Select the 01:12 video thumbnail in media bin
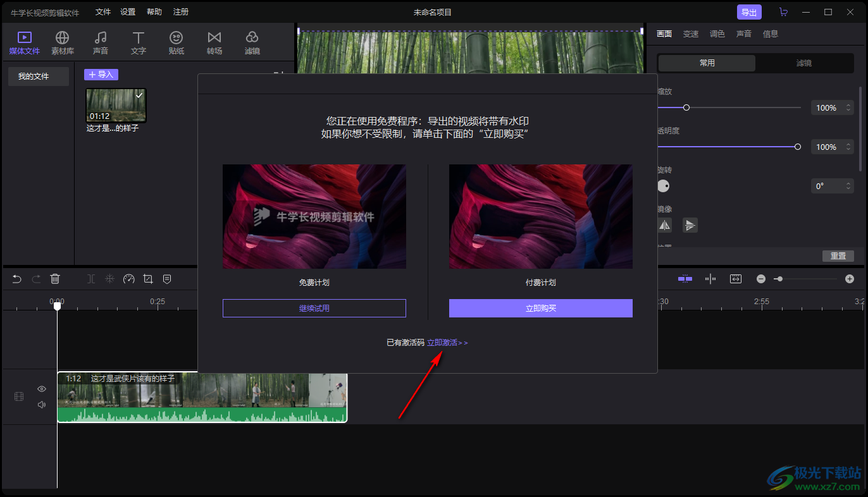The width and height of the screenshot is (868, 497). pos(116,105)
